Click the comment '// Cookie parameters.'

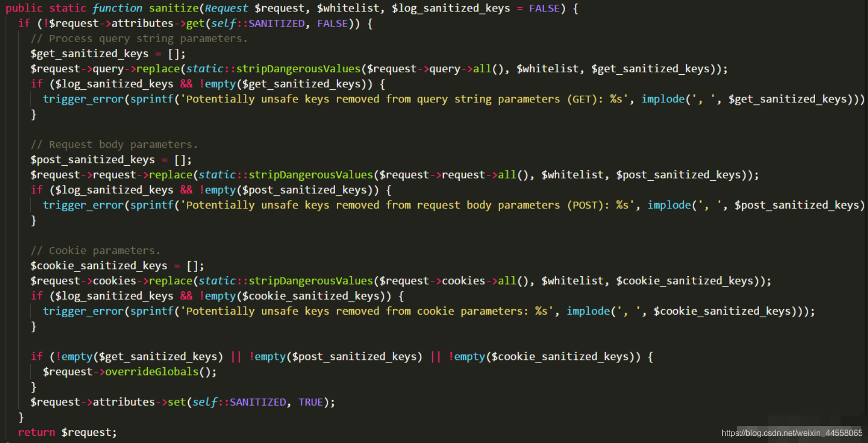[x=95, y=250]
